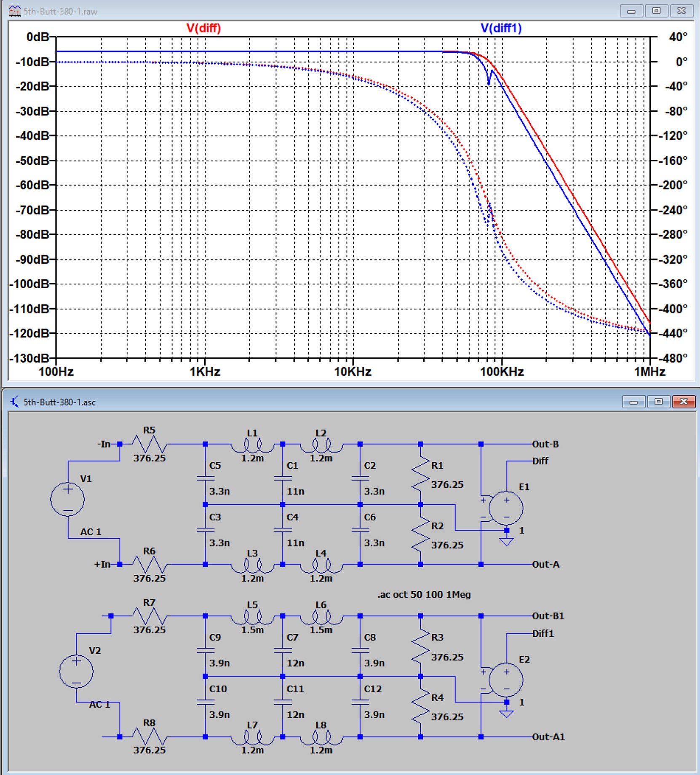The height and width of the screenshot is (775, 700).
Task: Select resistor R7 in schematic
Action: point(150,616)
